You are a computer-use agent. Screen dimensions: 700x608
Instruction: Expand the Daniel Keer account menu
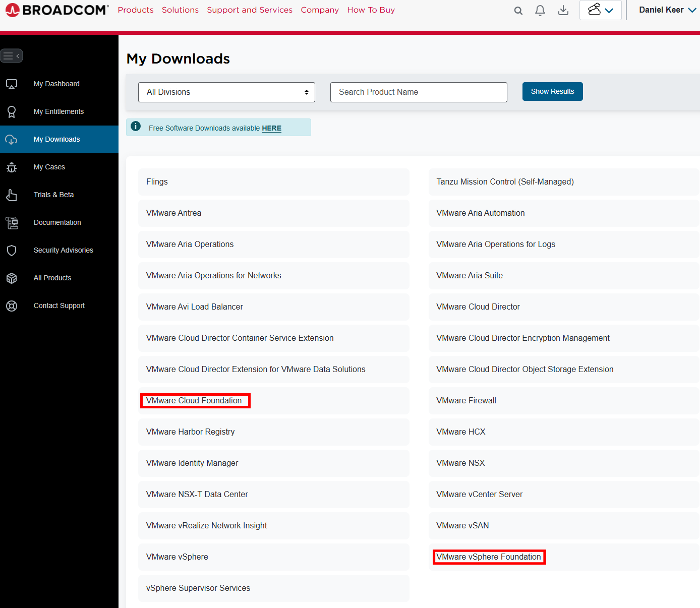[667, 10]
